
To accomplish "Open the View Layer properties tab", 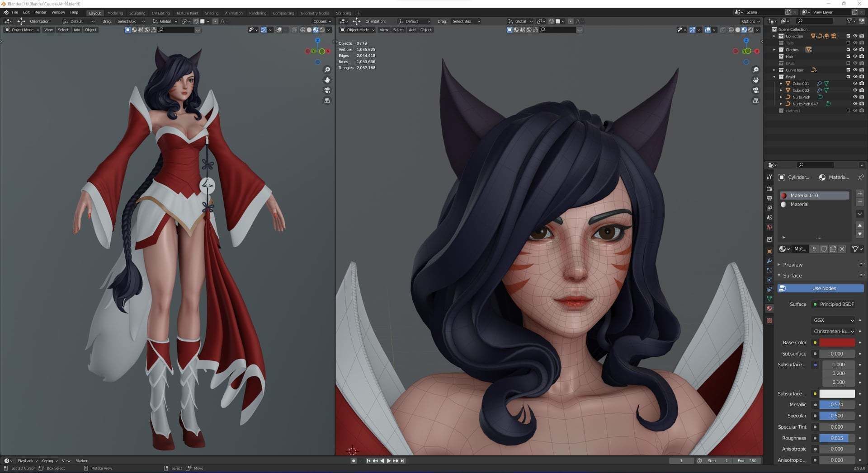I will (769, 208).
